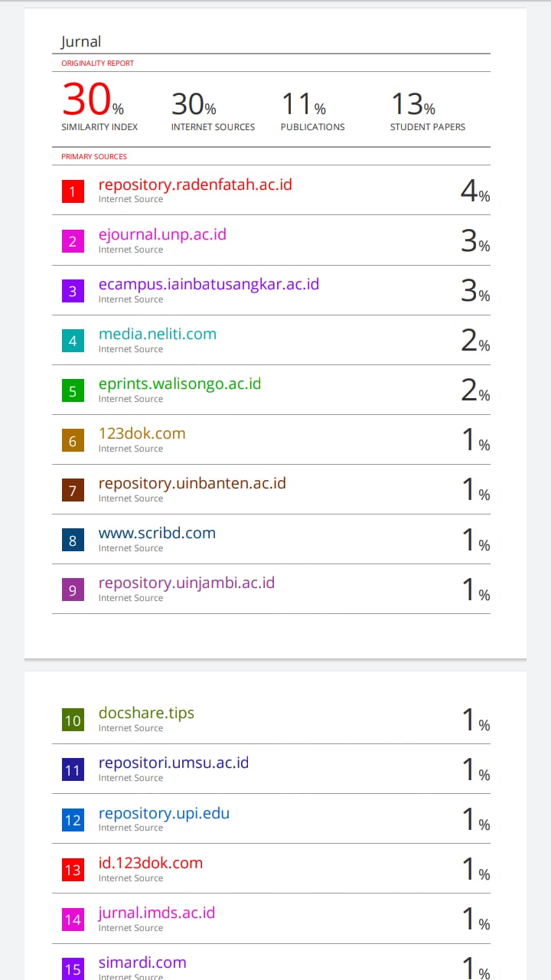Open the www.scribd.com source link
551x980 pixels.
point(157,533)
